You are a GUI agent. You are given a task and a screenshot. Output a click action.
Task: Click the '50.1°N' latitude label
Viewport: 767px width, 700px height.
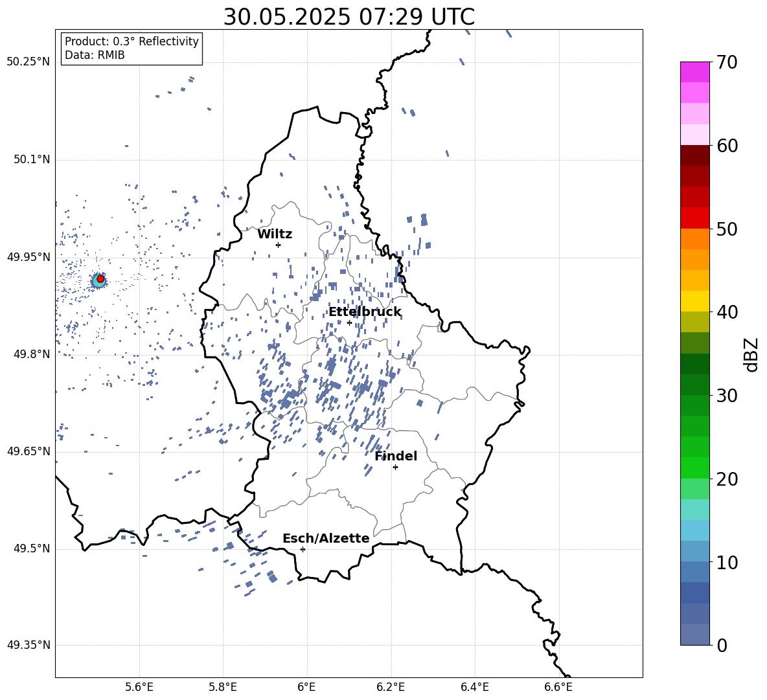click(32, 159)
